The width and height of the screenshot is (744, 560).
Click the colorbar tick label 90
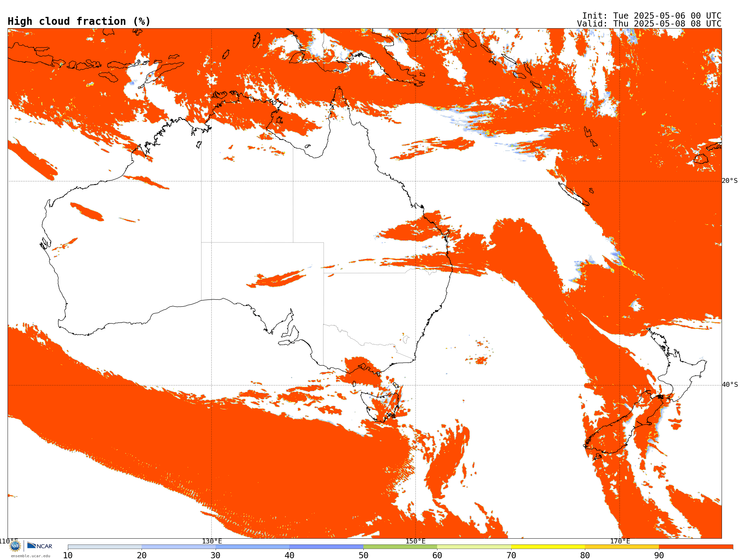(659, 555)
